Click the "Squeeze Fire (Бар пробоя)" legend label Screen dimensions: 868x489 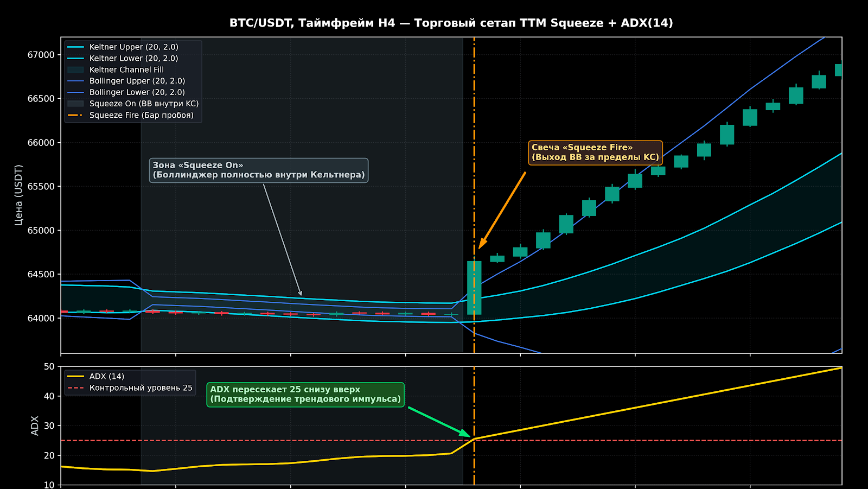tap(141, 115)
